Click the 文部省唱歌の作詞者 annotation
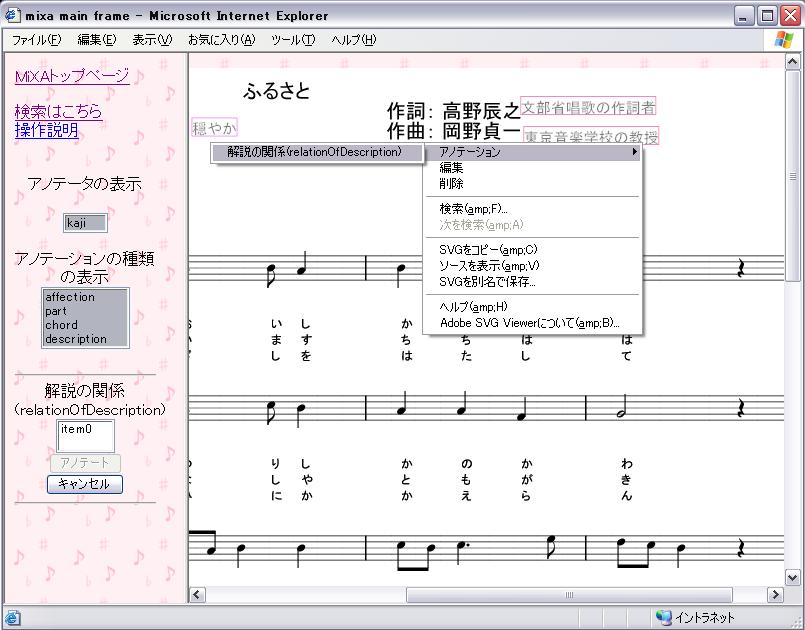 pyautogui.click(x=588, y=107)
